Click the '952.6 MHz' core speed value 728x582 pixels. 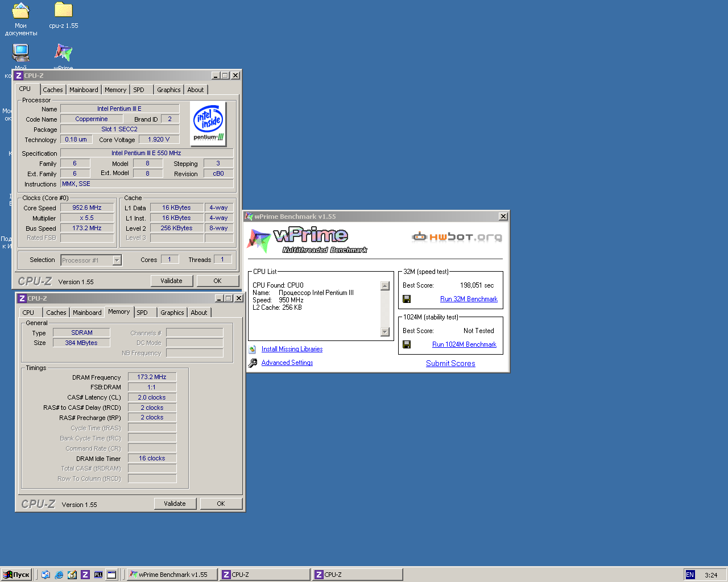click(x=87, y=207)
